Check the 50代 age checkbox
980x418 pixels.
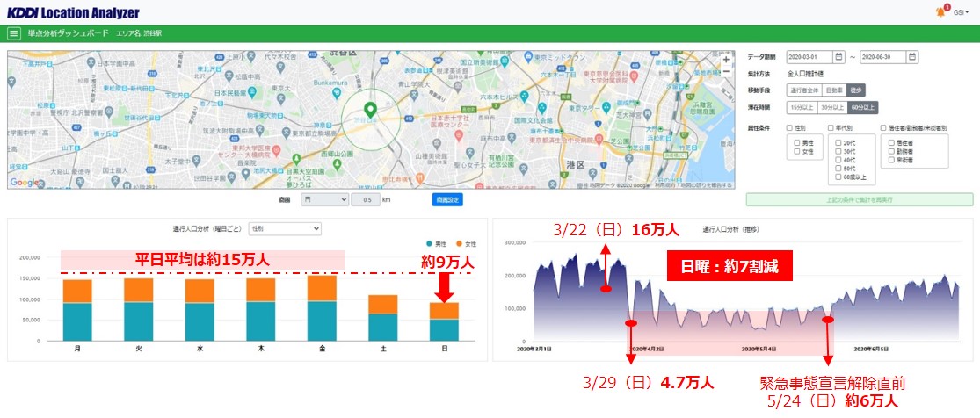[x=838, y=169]
